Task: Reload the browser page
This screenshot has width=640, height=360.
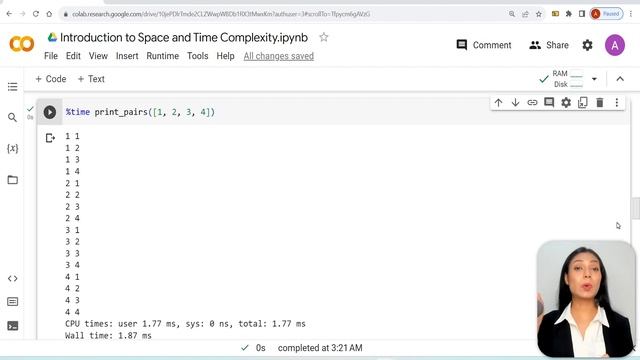Action: (36, 14)
